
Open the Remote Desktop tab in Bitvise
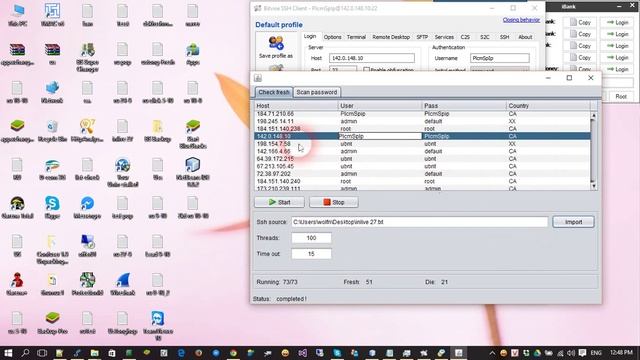click(391, 37)
